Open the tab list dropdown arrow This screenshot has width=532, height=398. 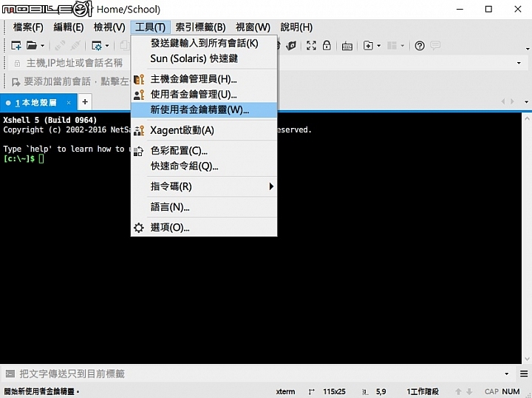coord(527,101)
